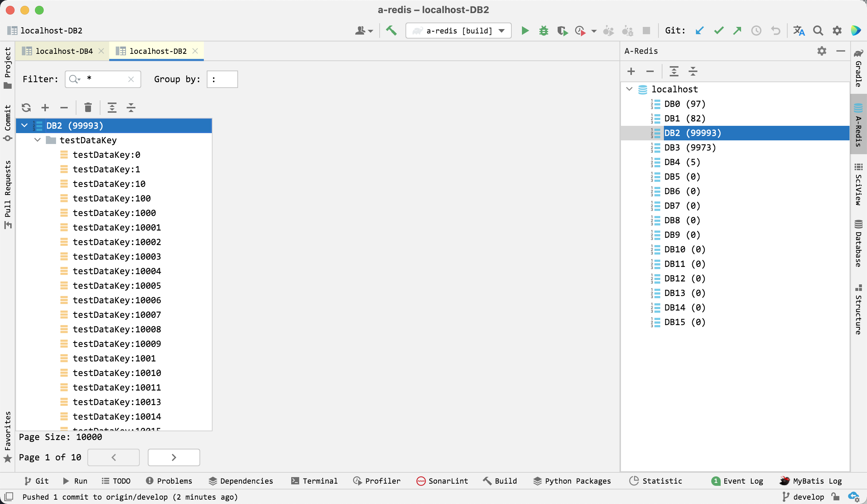Image resolution: width=867 pixels, height=504 pixels.
Task: Click the green Run button in toolbar
Action: [524, 31]
